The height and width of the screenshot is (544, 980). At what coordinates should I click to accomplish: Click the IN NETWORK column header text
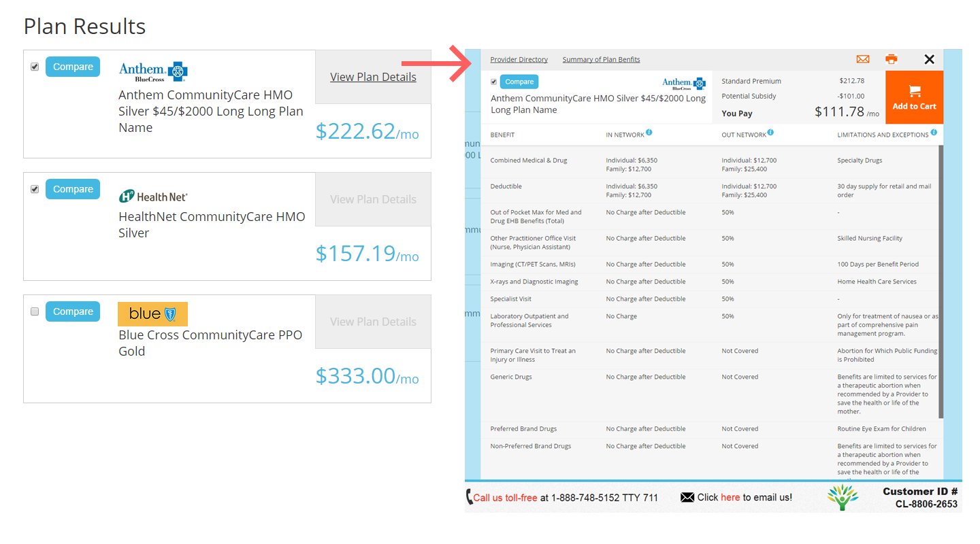click(625, 135)
